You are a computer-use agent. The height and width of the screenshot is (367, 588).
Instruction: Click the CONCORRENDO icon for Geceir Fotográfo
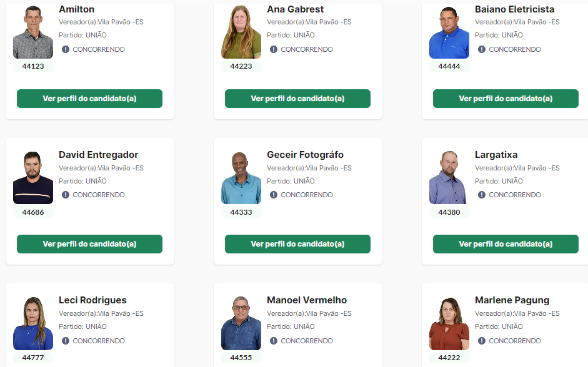click(x=274, y=195)
